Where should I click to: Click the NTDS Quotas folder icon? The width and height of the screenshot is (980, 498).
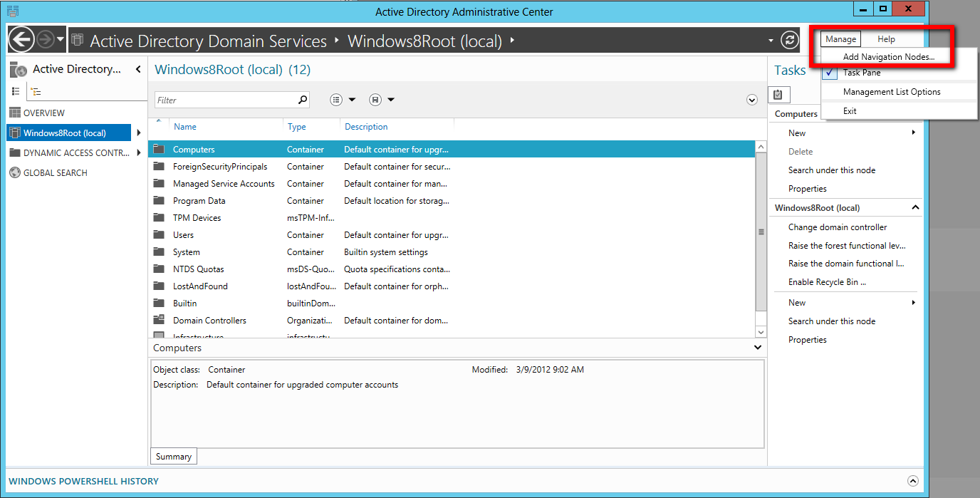[x=160, y=269]
